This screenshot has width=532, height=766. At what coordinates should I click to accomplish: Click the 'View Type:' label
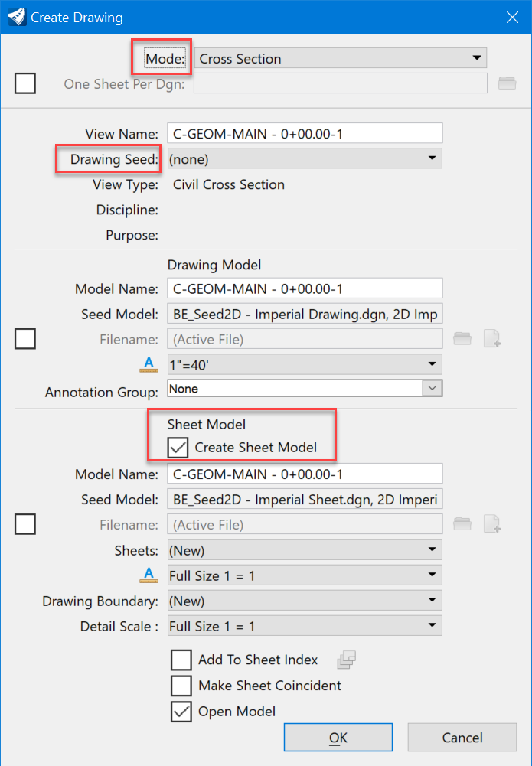click(125, 184)
